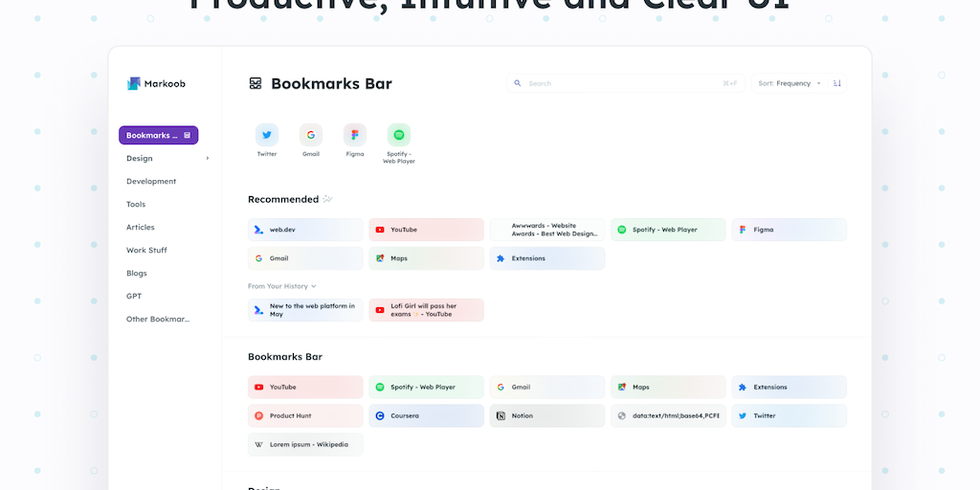Open the YouTube recommended bookmark
The height and width of the screenshot is (490, 980).
coord(426,230)
